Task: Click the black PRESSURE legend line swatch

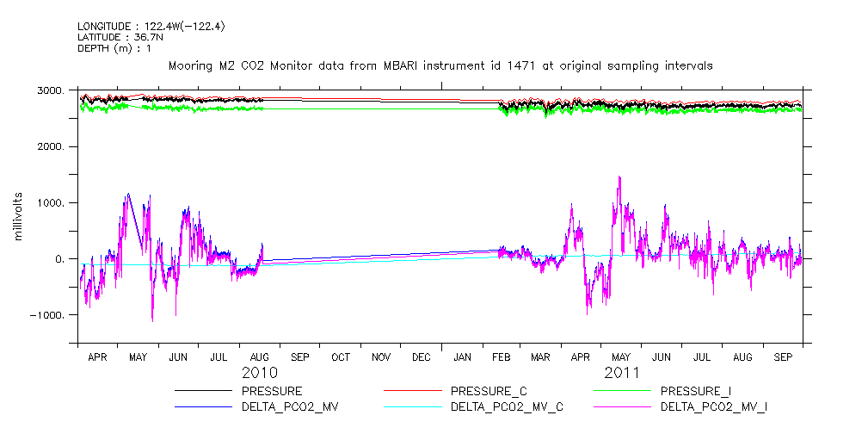Action: [203, 391]
